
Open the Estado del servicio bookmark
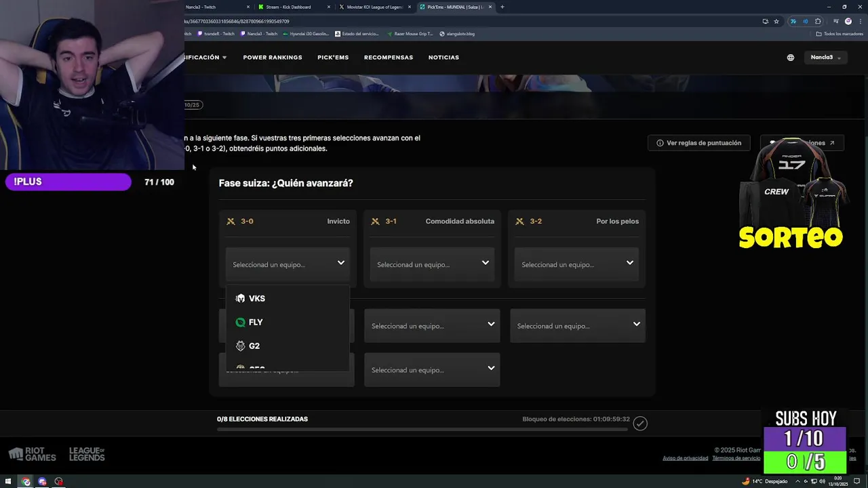[357, 33]
